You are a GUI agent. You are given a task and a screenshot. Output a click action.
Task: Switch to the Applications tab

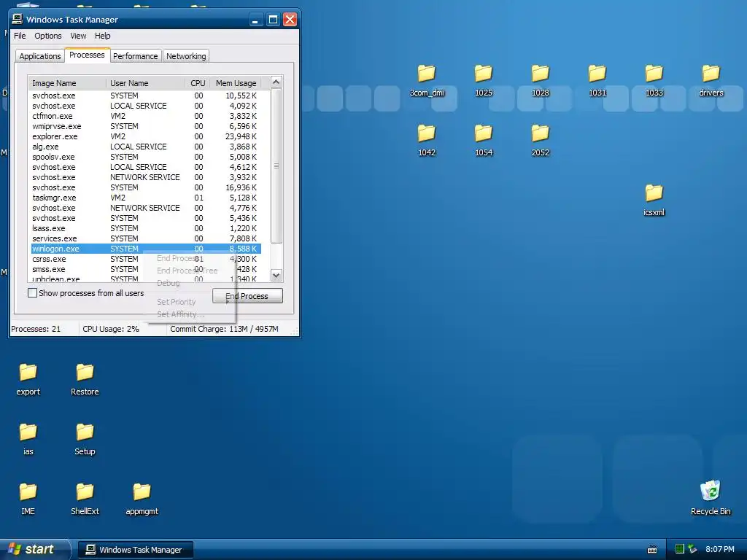[40, 56]
